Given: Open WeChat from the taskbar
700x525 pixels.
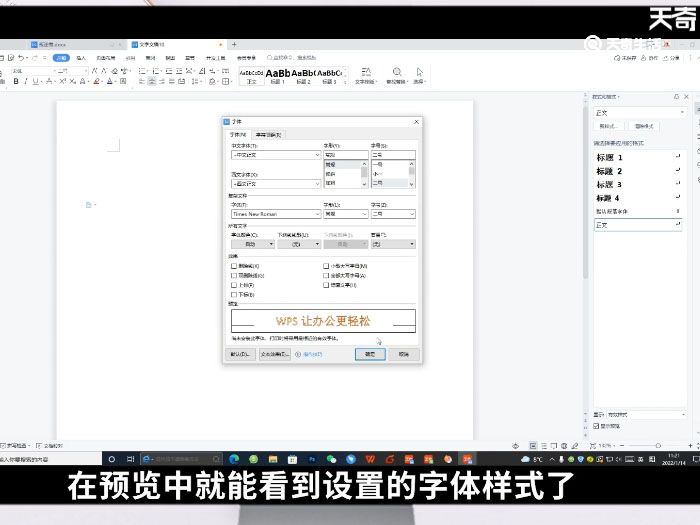Looking at the screenshot, I should point(331,459).
